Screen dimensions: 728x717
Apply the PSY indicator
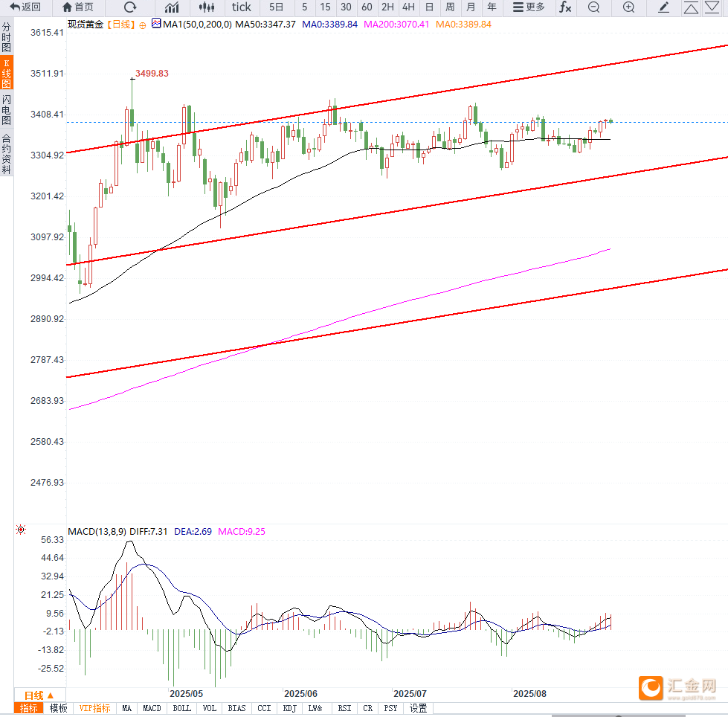[391, 708]
